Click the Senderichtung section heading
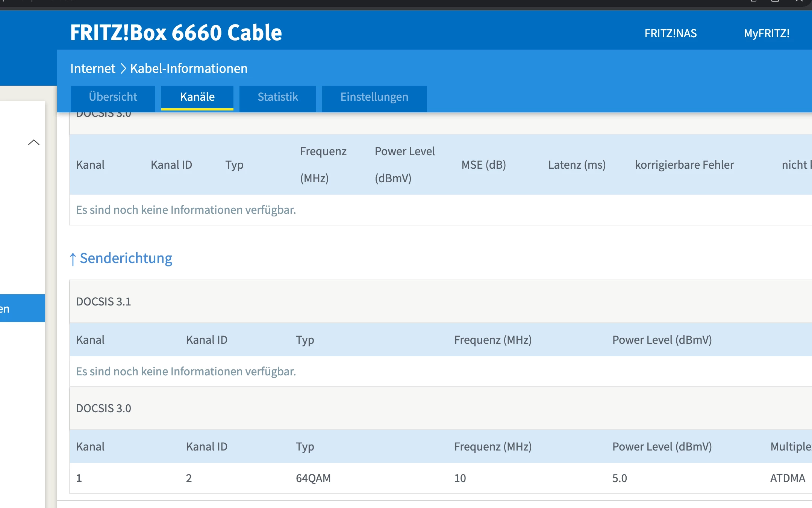This screenshot has height=508, width=812. [x=126, y=258]
